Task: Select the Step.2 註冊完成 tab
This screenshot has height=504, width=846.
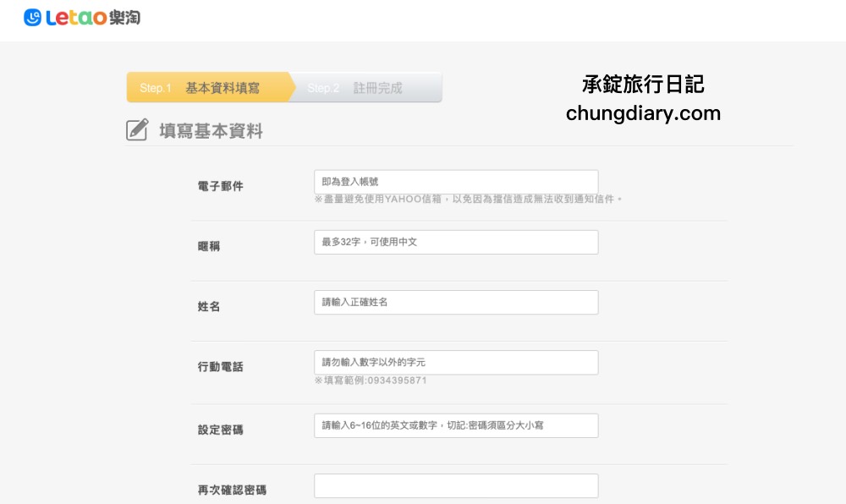Action: [364, 88]
